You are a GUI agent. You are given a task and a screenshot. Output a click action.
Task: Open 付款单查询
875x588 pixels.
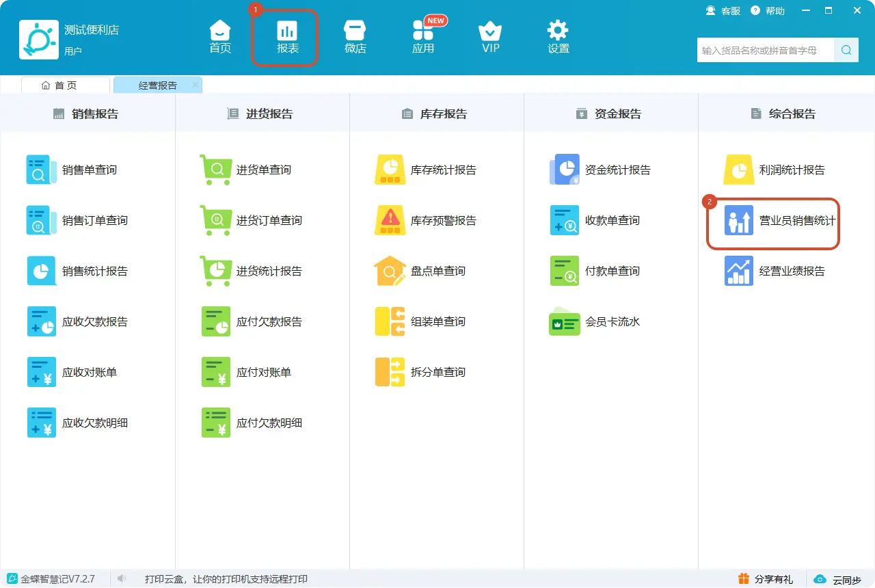[x=594, y=271]
